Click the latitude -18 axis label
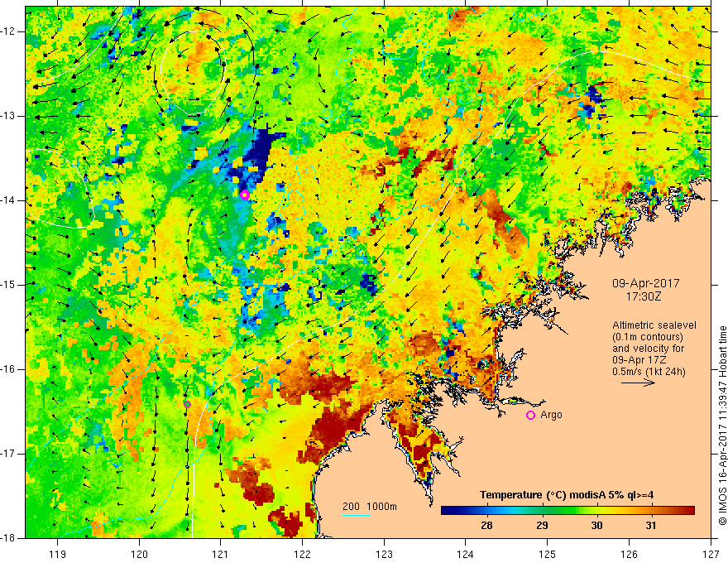728x563 pixels. pos(9,538)
